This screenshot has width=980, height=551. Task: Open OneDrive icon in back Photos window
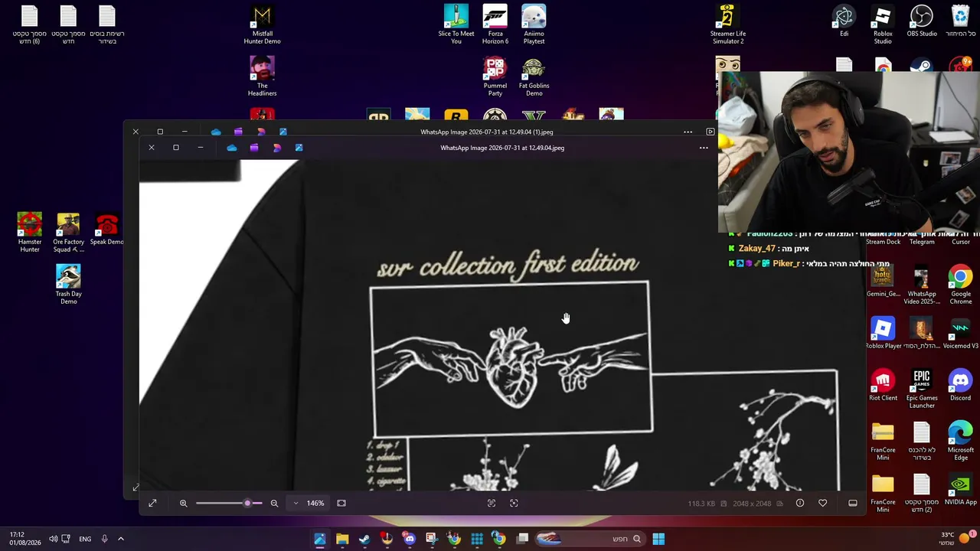tap(216, 132)
